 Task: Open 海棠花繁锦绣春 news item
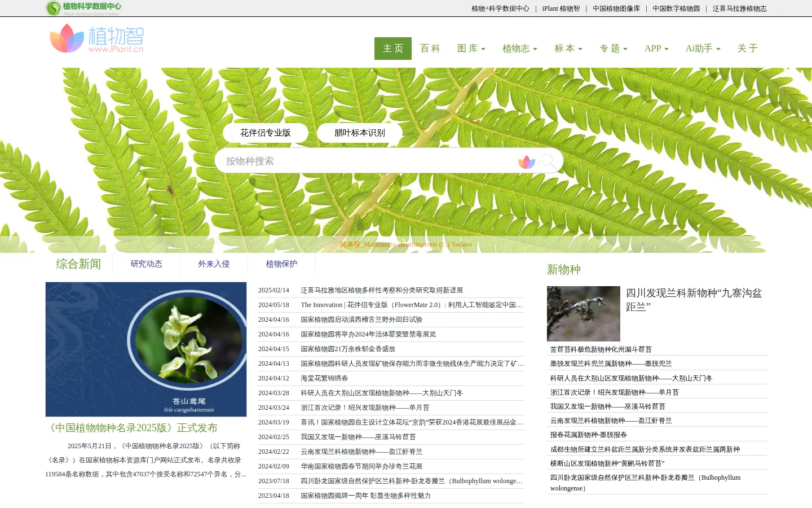point(324,378)
